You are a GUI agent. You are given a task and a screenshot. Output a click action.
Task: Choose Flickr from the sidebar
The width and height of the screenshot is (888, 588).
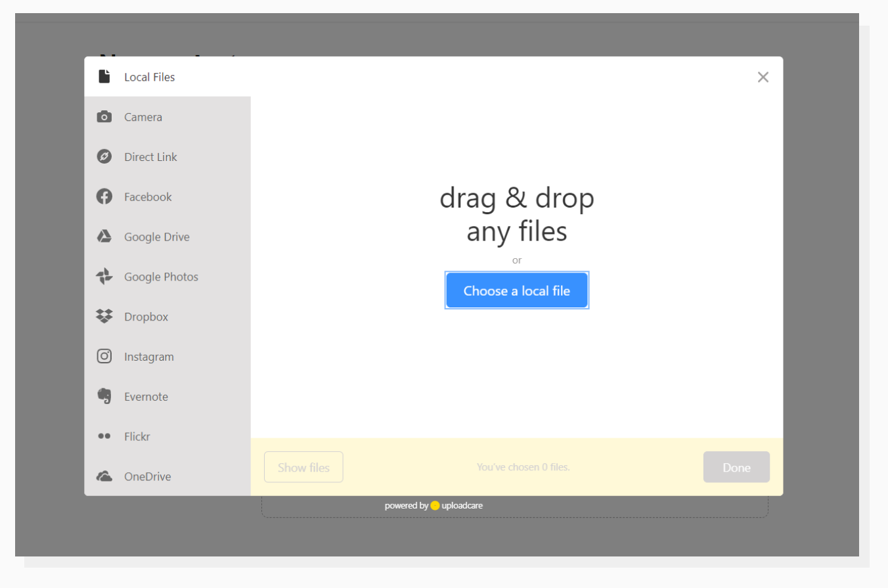pyautogui.click(x=138, y=436)
